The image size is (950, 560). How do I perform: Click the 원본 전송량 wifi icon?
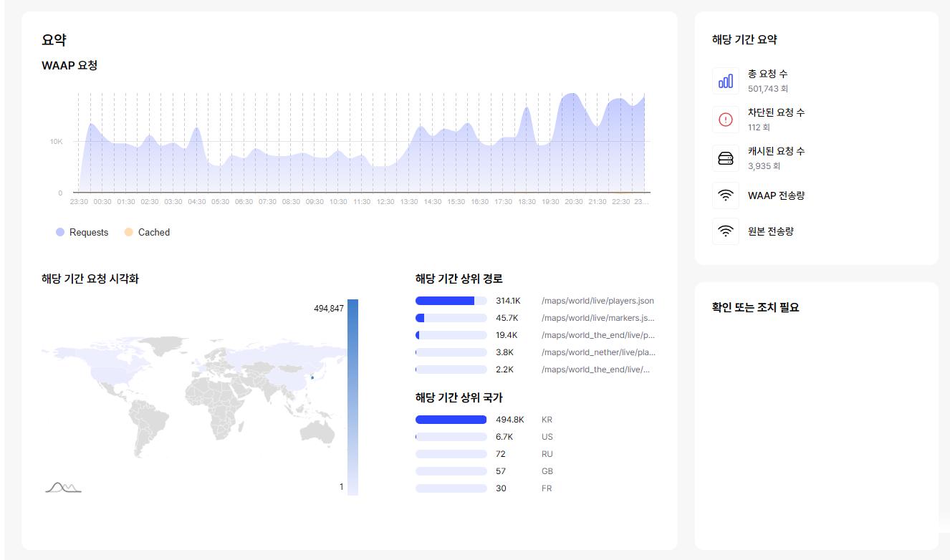pos(725,231)
